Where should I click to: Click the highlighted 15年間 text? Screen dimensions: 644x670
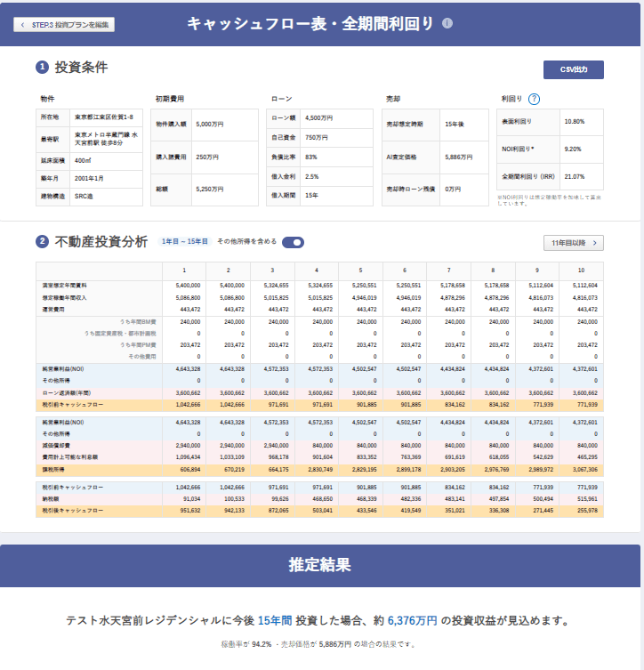pyautogui.click(x=275, y=620)
